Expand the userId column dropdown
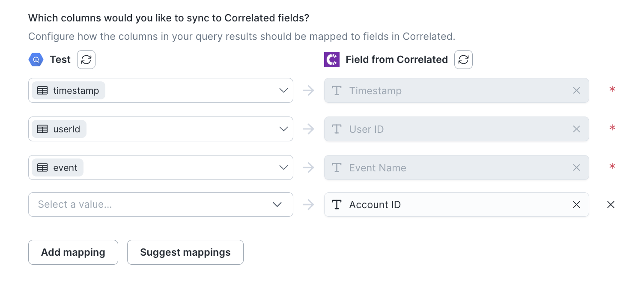Screen dimensions: 644x281 pyautogui.click(x=283, y=129)
